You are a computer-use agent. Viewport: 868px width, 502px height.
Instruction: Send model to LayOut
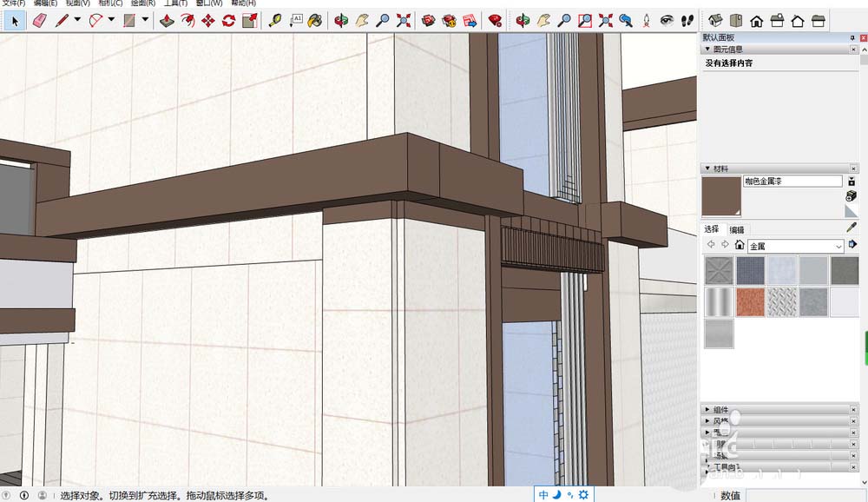[x=470, y=21]
